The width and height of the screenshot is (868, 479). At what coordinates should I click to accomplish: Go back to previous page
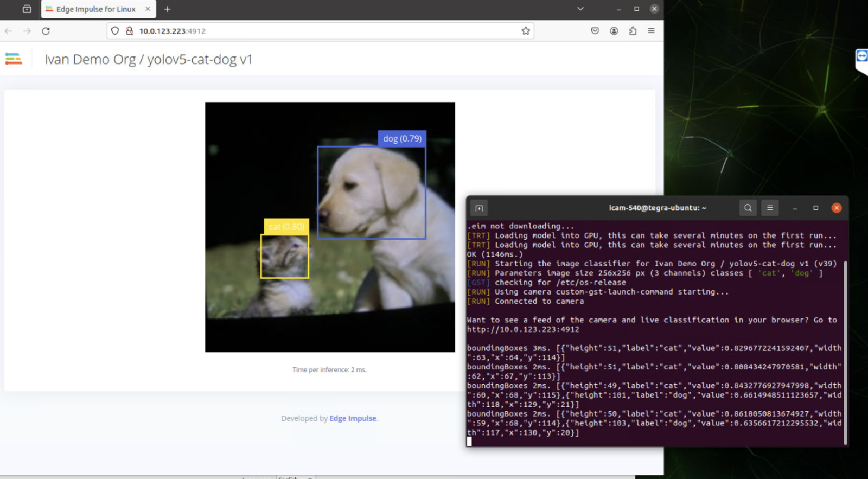tap(9, 31)
